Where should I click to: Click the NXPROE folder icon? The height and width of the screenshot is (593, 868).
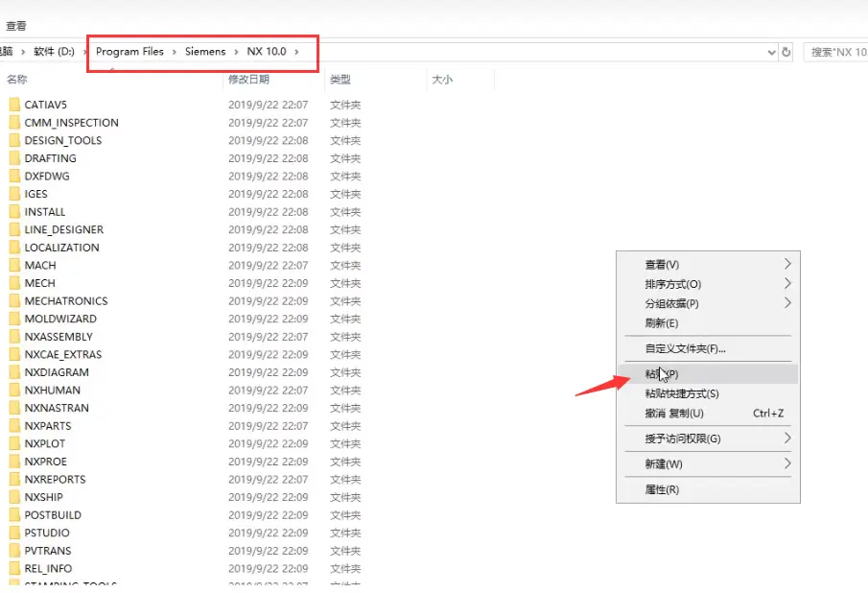click(15, 462)
